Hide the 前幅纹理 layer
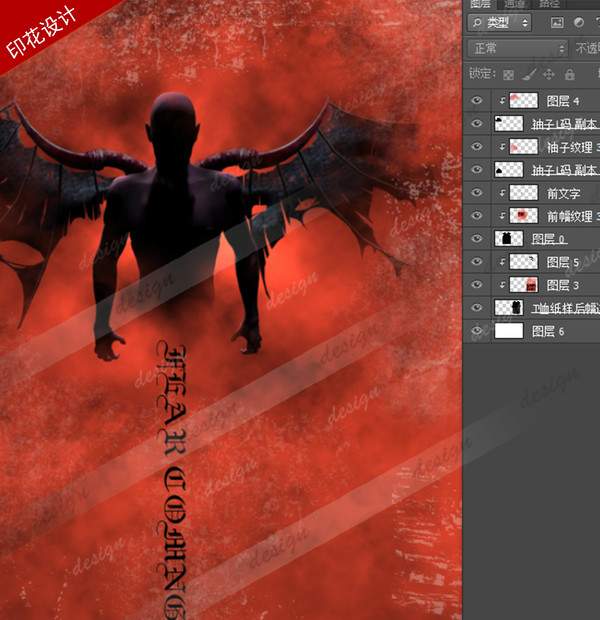Image resolution: width=600 pixels, height=620 pixels. click(x=477, y=215)
